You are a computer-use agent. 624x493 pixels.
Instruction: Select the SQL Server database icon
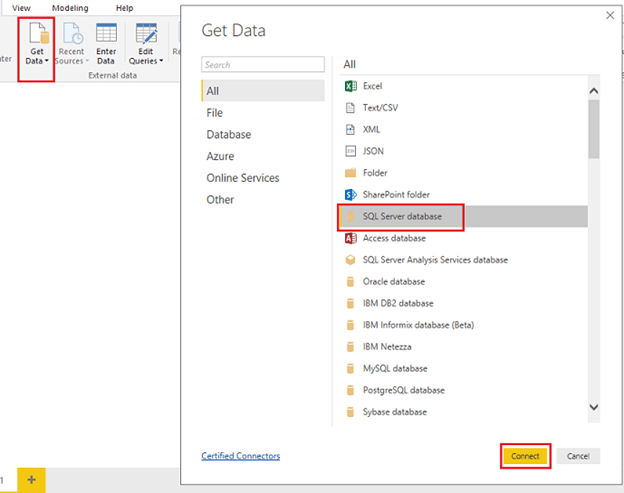350,216
